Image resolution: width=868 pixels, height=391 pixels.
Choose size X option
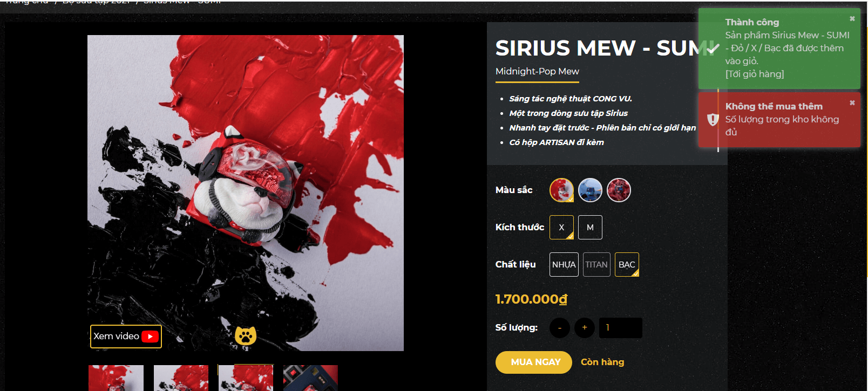pos(561,228)
